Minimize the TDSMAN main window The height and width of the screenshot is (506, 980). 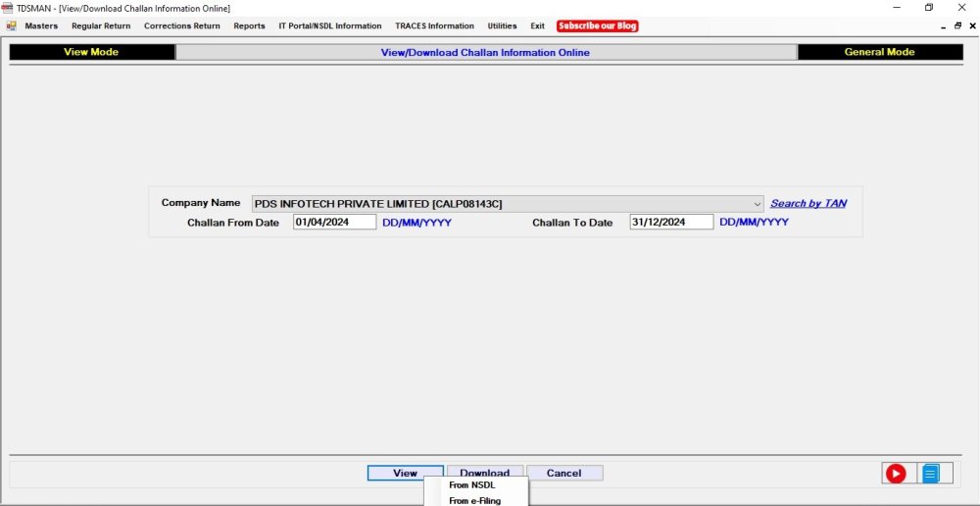pos(897,8)
